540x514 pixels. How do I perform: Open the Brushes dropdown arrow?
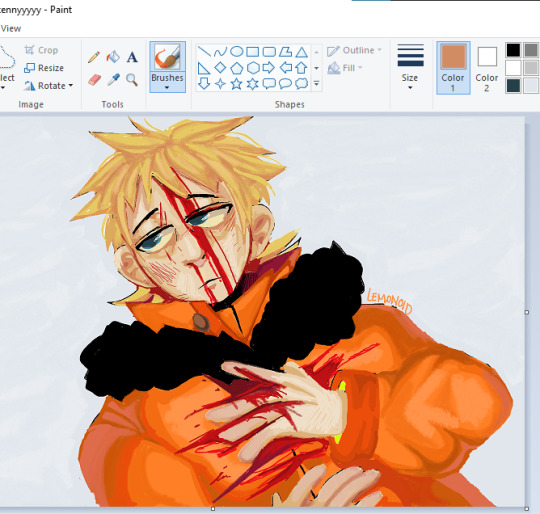pos(167,88)
